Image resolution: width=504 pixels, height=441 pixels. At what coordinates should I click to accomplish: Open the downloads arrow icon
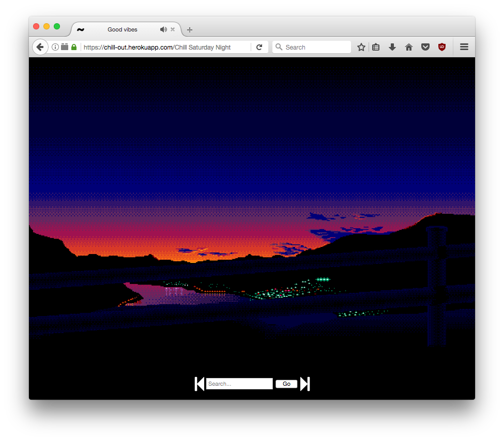tap(392, 47)
